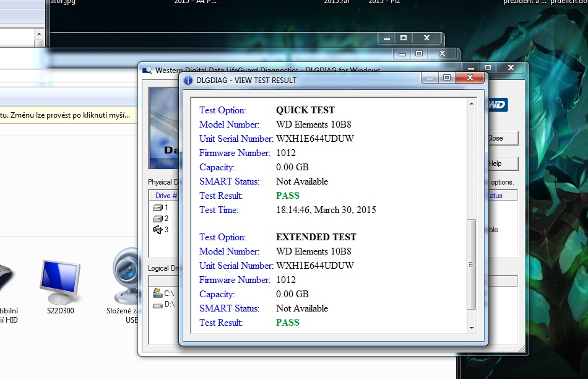Image resolution: width=588 pixels, height=379 pixels.
Task: Click the Extended Test firmware number 1012
Action: [286, 279]
